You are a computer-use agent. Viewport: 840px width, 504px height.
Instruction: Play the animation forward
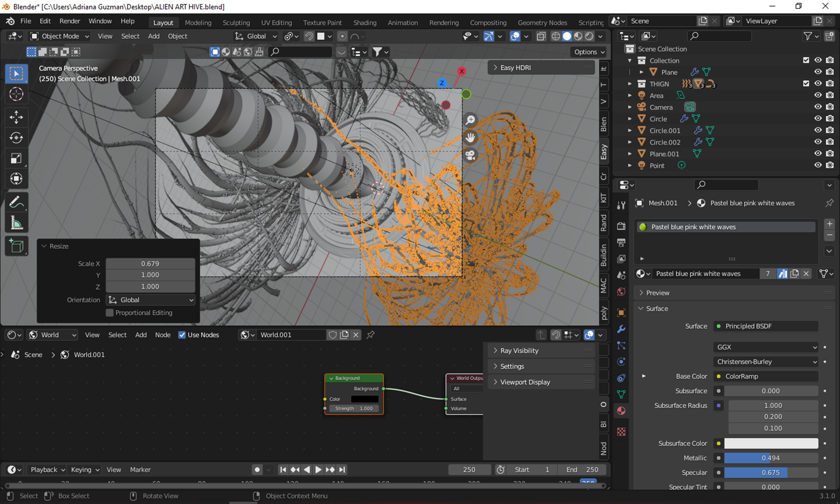[318, 470]
